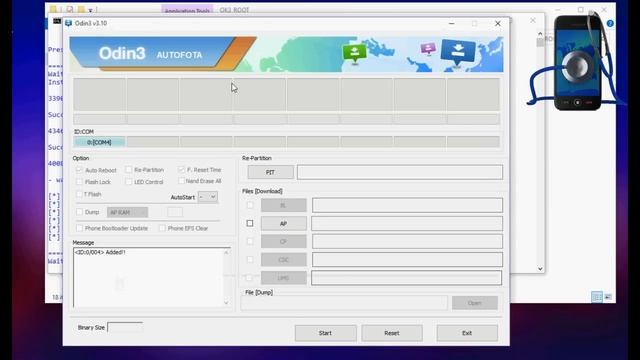Select large icons view in background Explorer
Screen dimensions: 640x360
pyautogui.click(x=608, y=297)
